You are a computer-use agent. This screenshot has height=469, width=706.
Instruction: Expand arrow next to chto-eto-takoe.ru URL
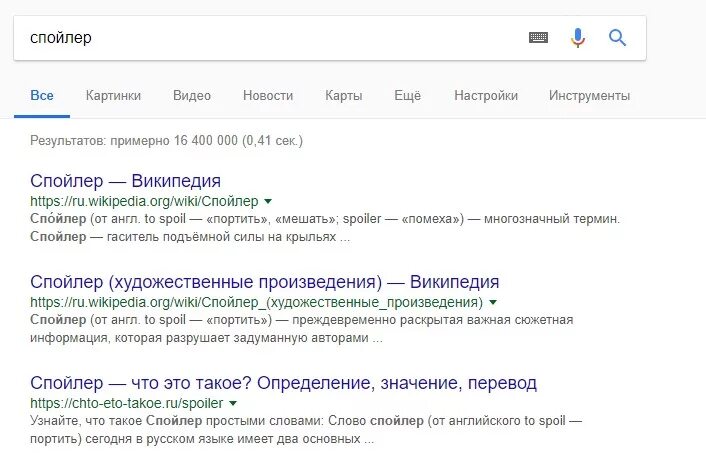tap(233, 403)
